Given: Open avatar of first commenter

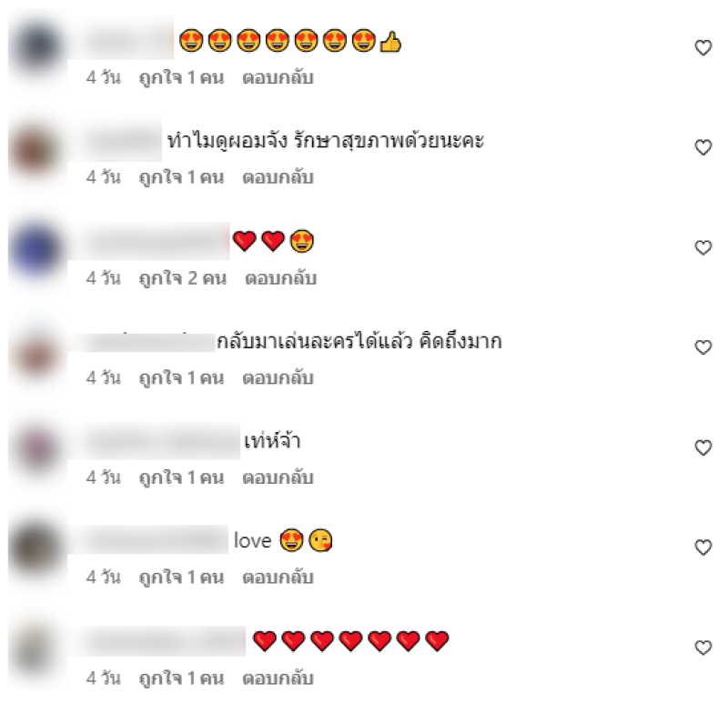Looking at the screenshot, I should (37, 46).
